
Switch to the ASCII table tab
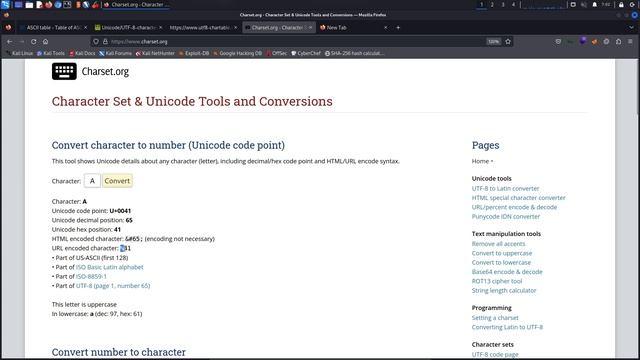[x=52, y=28]
